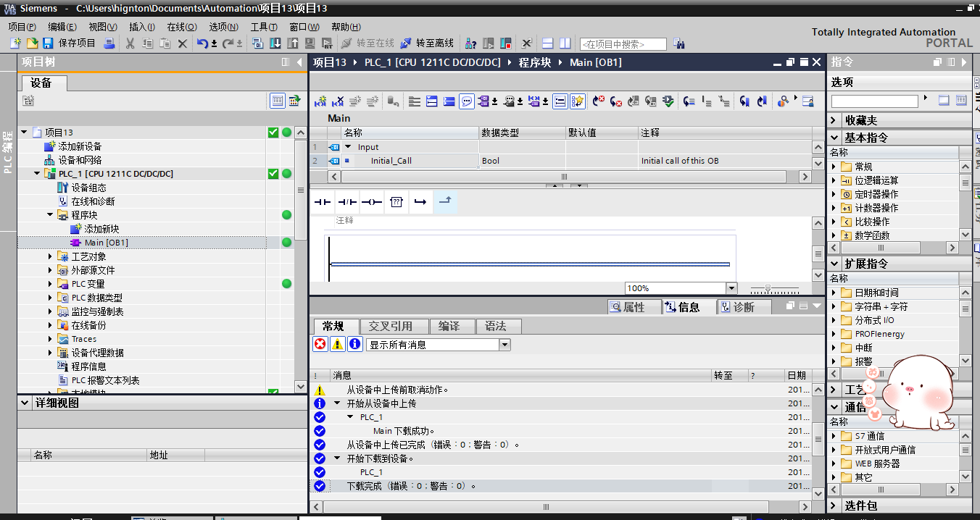980x520 pixels.
Task: Insert an empty box instruction
Action: point(396,202)
